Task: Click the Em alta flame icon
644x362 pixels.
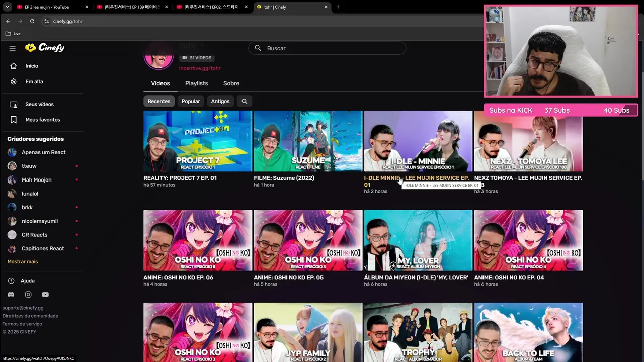Action: 14,81
